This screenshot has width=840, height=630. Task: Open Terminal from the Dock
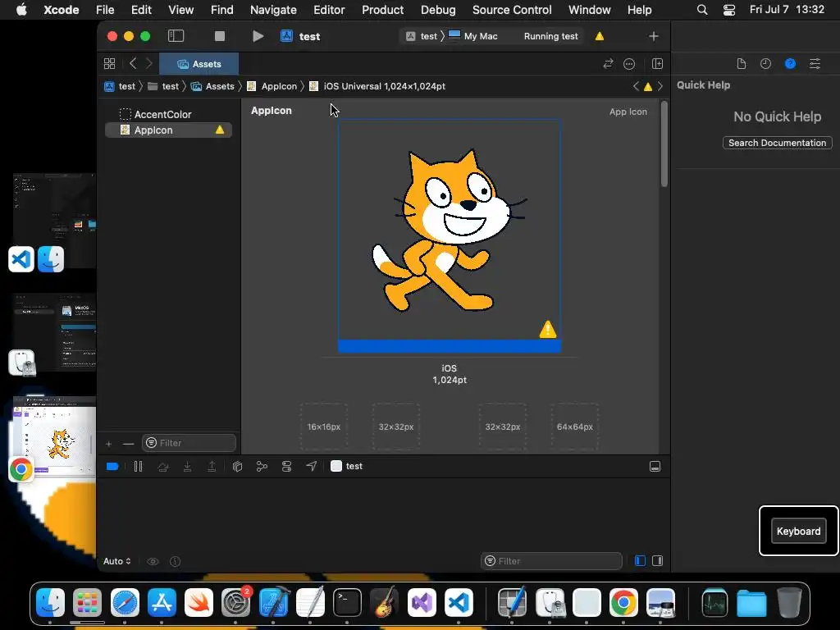[x=347, y=603]
